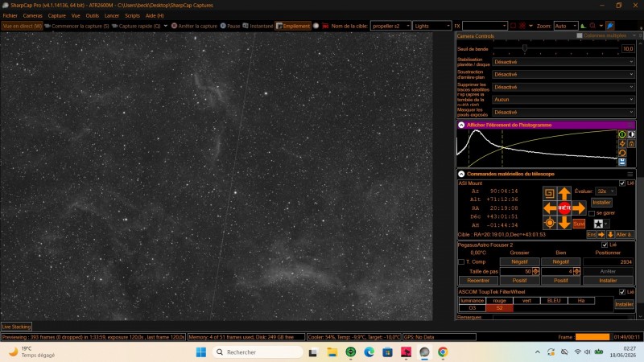Open the Cameras menu
This screenshot has height=362, width=644.
(32, 15)
